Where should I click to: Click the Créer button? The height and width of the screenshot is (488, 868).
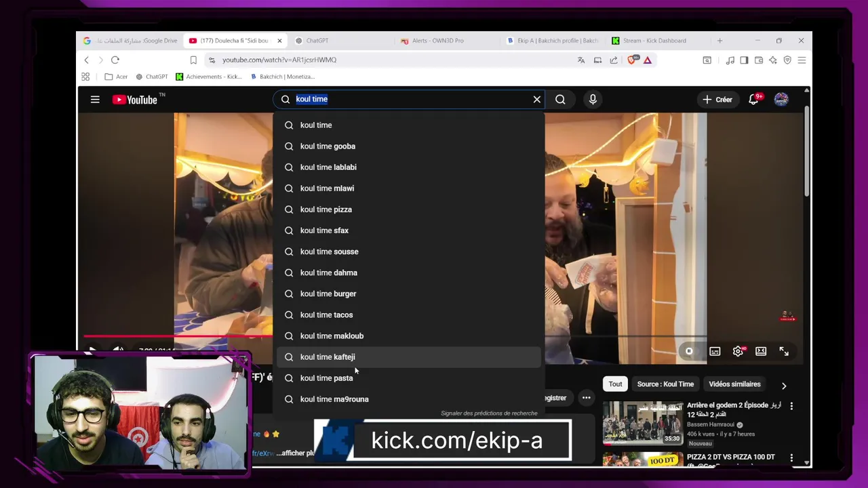coord(717,100)
